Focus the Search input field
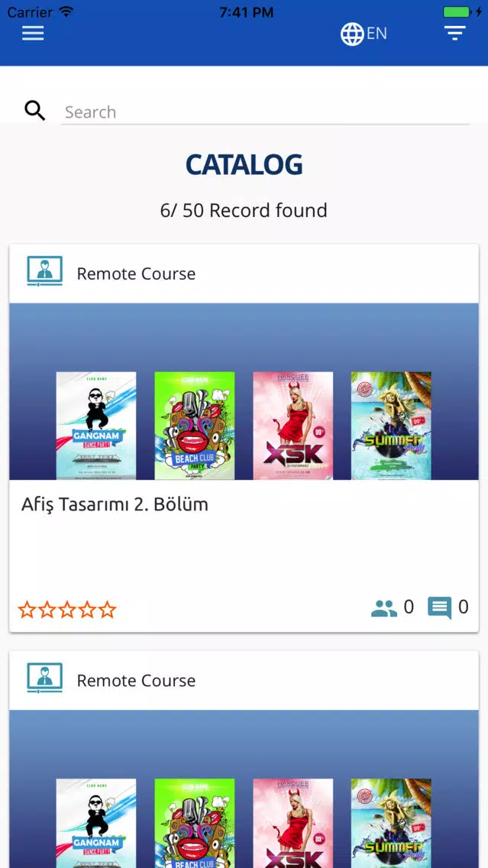488x868 pixels. pyautogui.click(x=265, y=112)
